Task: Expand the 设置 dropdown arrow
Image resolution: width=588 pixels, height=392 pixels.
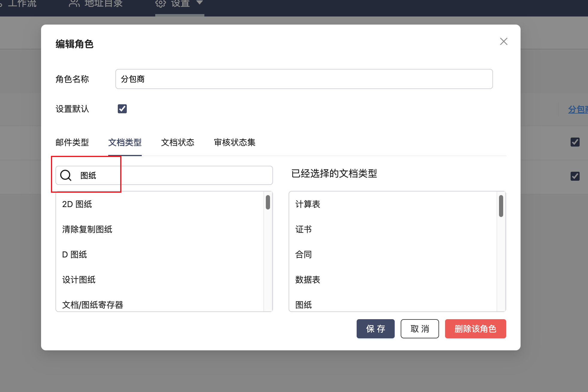Action: tap(200, 3)
